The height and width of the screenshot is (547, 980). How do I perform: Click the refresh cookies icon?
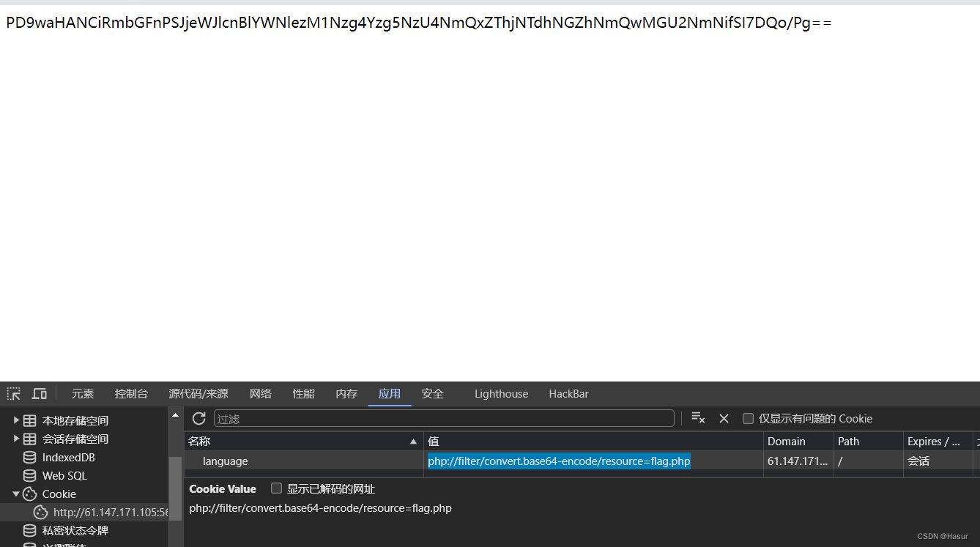coord(198,418)
